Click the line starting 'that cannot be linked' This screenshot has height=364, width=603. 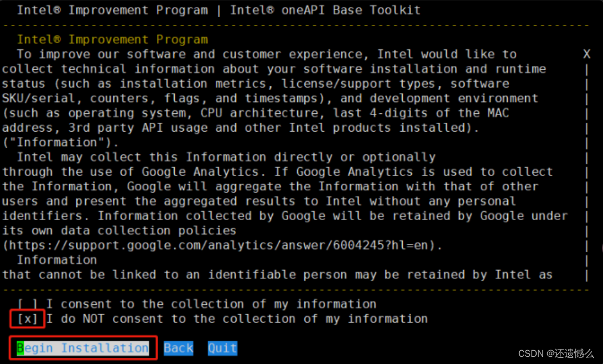(277, 274)
